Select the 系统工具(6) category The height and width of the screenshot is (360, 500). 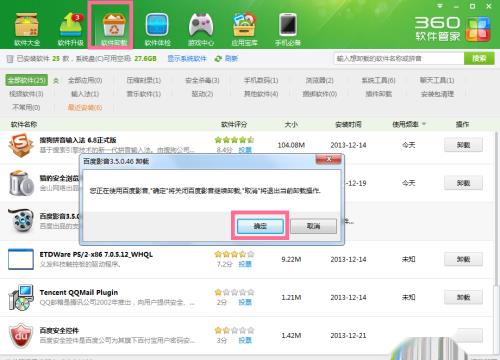(378, 80)
